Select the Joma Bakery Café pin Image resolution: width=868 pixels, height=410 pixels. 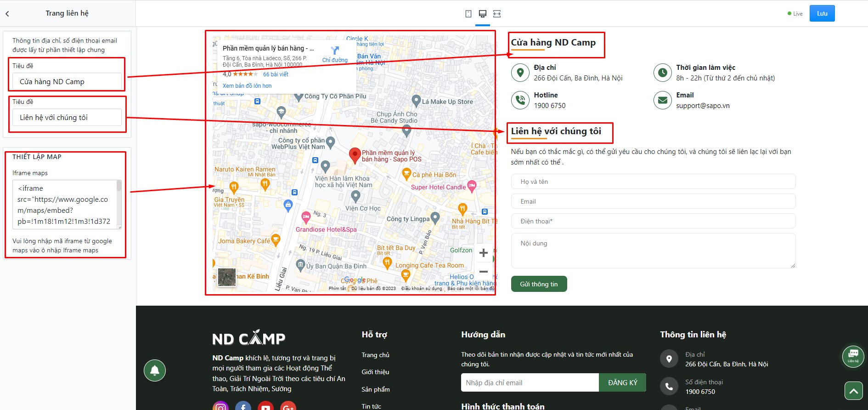276,239
